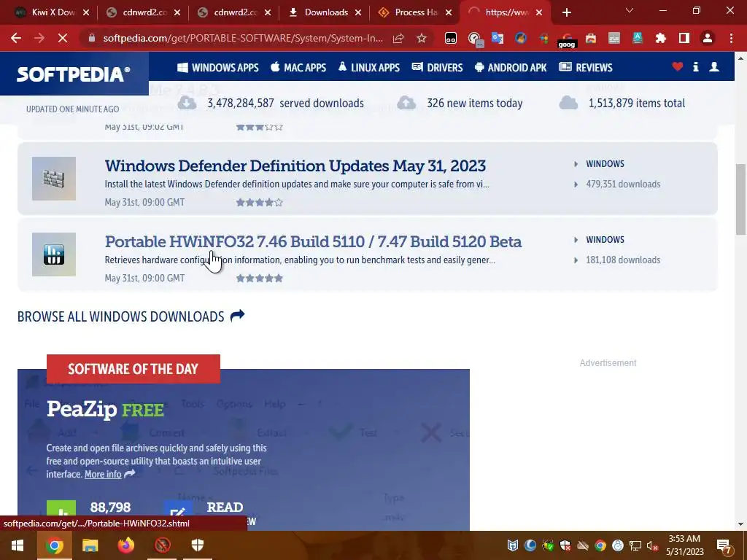The height and width of the screenshot is (560, 747).
Task: Open Windows Defender Definition Updates May 31, 2023
Action: [295, 166]
